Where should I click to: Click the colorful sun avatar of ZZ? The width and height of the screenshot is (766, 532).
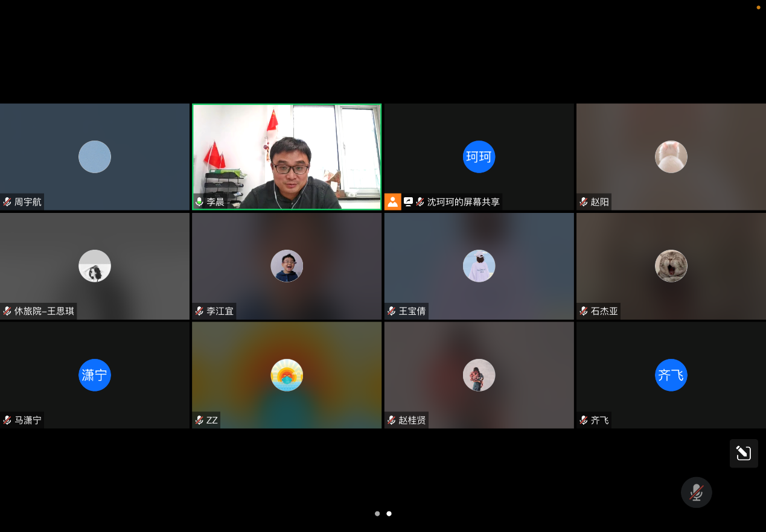[287, 375]
